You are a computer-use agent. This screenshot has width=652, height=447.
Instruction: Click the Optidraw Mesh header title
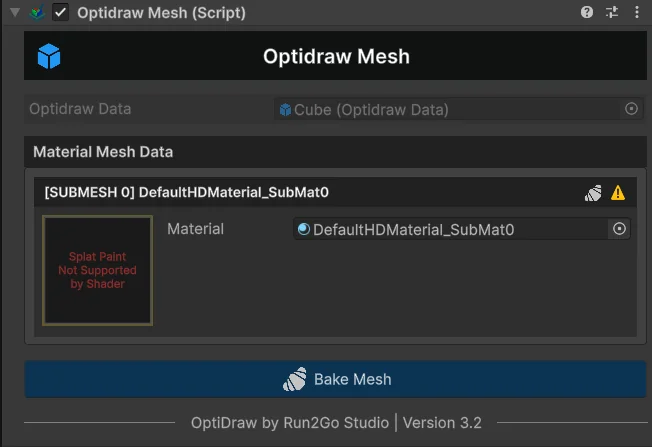336,57
